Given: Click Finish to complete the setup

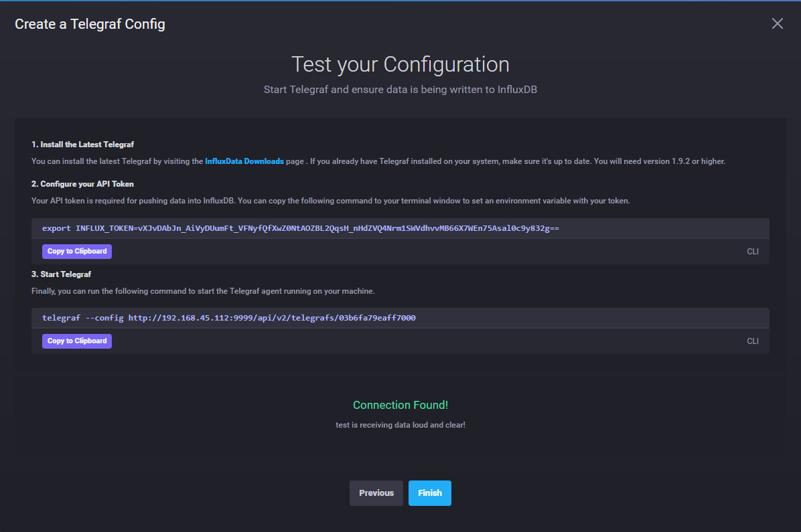Looking at the screenshot, I should pyautogui.click(x=429, y=493).
